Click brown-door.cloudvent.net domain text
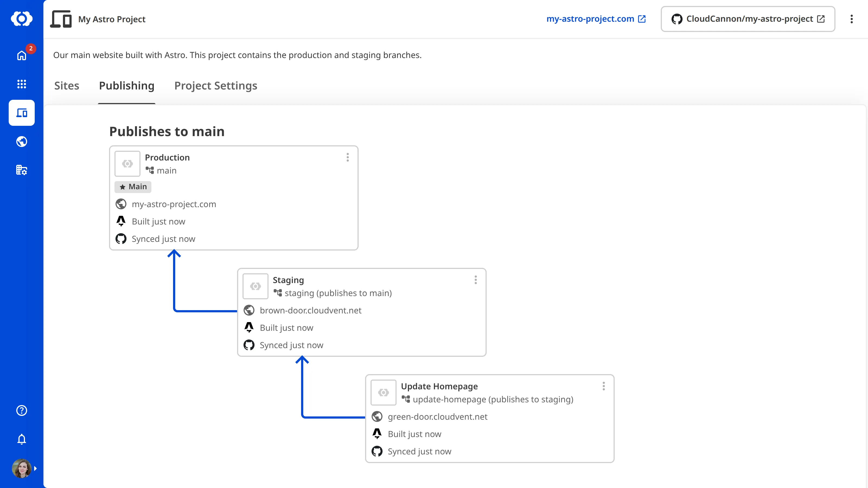868x488 pixels. [311, 310]
